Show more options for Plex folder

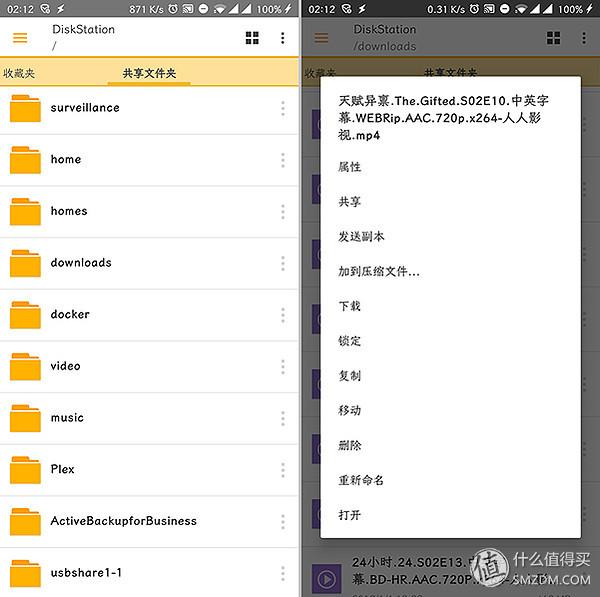click(283, 470)
